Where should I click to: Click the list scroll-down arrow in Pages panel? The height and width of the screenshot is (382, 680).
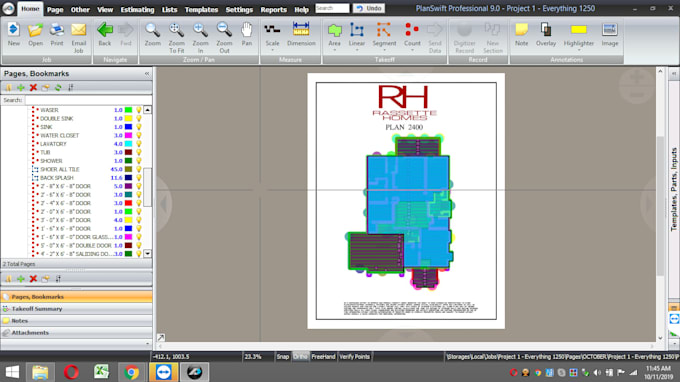(x=147, y=254)
